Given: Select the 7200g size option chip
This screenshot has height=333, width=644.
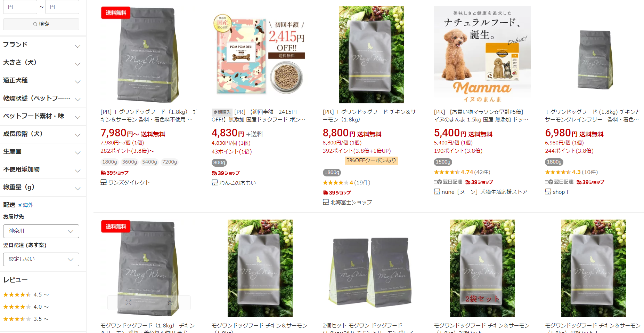Looking at the screenshot, I should pos(170,162).
